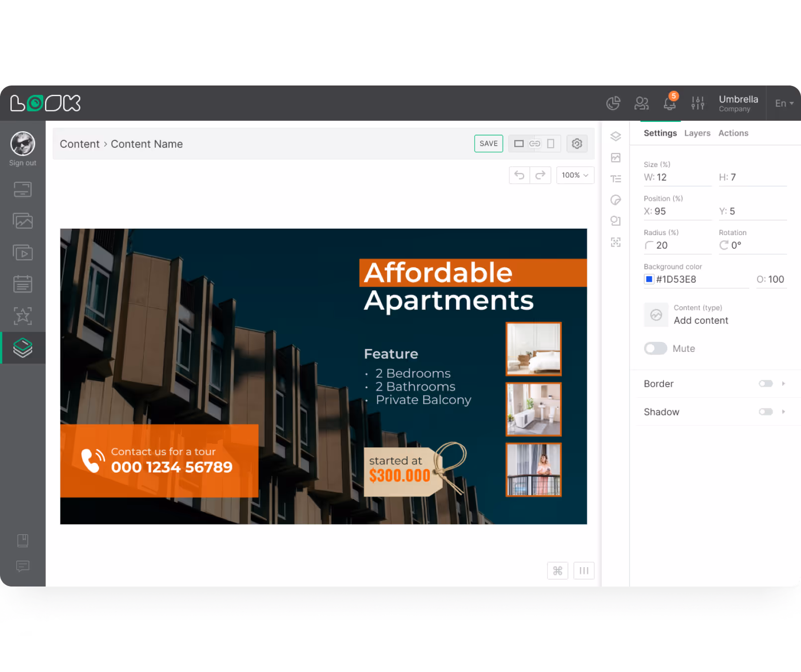The width and height of the screenshot is (801, 672).
Task: Click the background color swatch #1D53E8
Action: [649, 279]
